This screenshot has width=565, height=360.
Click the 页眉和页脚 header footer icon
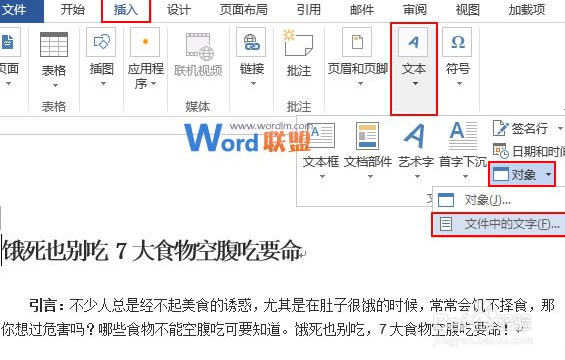click(357, 42)
